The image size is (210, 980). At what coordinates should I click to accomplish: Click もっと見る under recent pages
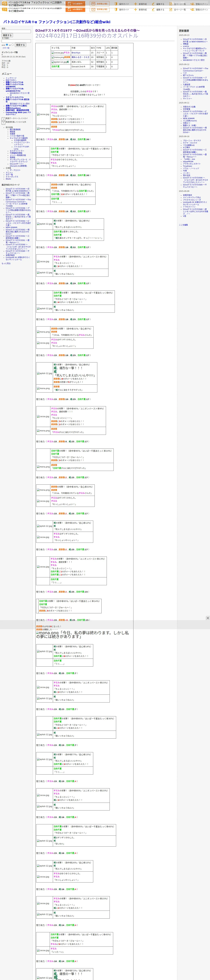point(6,263)
